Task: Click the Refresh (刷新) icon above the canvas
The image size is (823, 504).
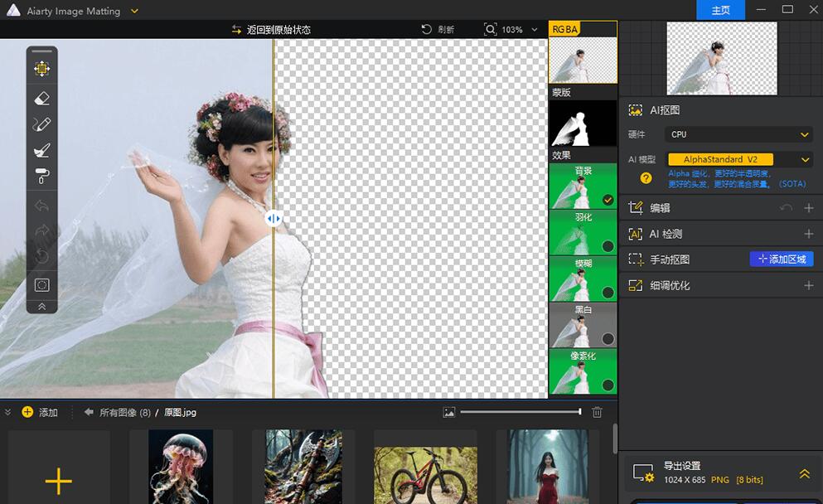Action: coord(424,28)
